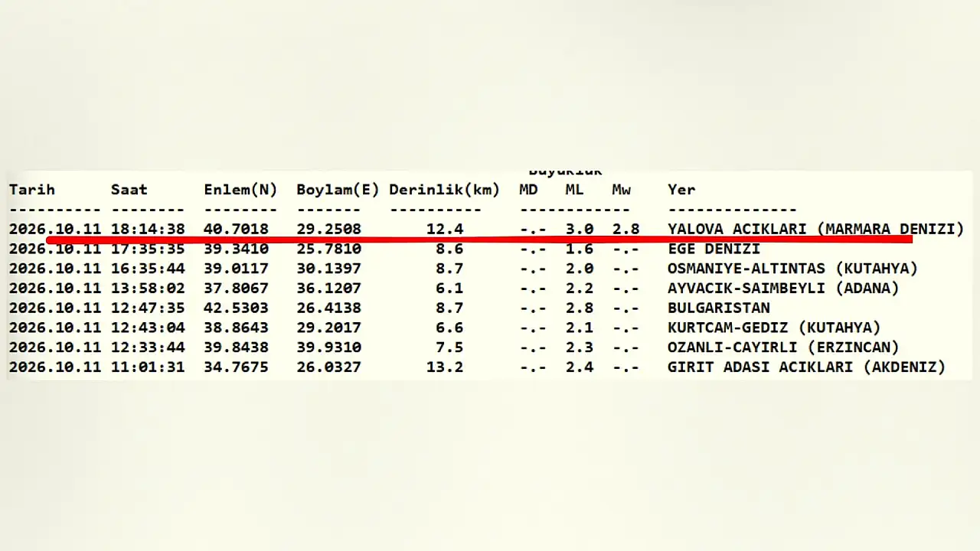Click the "Yer" column header
The image size is (980, 551).
click(x=681, y=190)
